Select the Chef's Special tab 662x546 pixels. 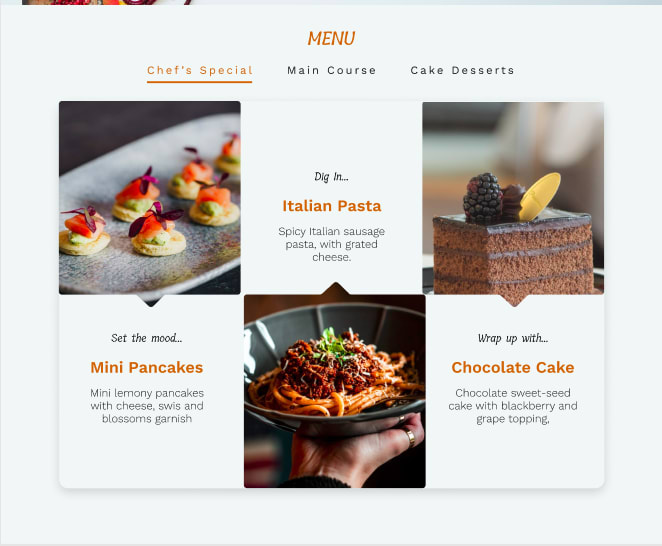[x=200, y=70]
